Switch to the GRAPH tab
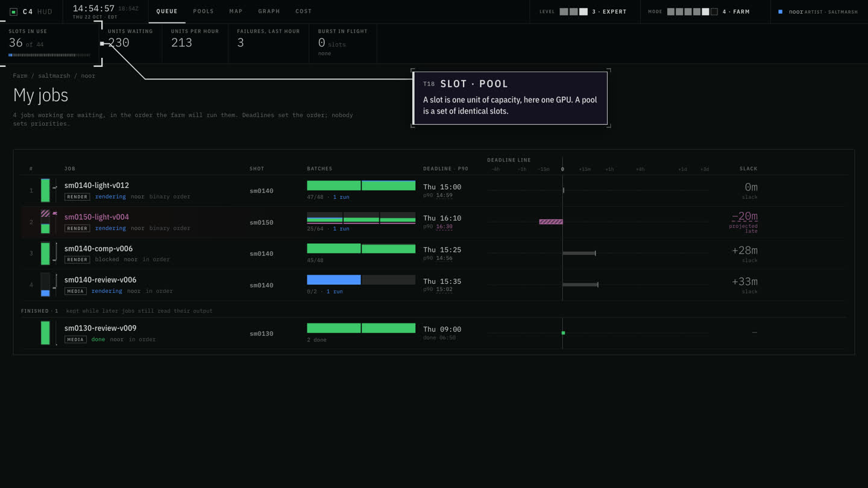Viewport: 868px width, 488px height. click(269, 11)
